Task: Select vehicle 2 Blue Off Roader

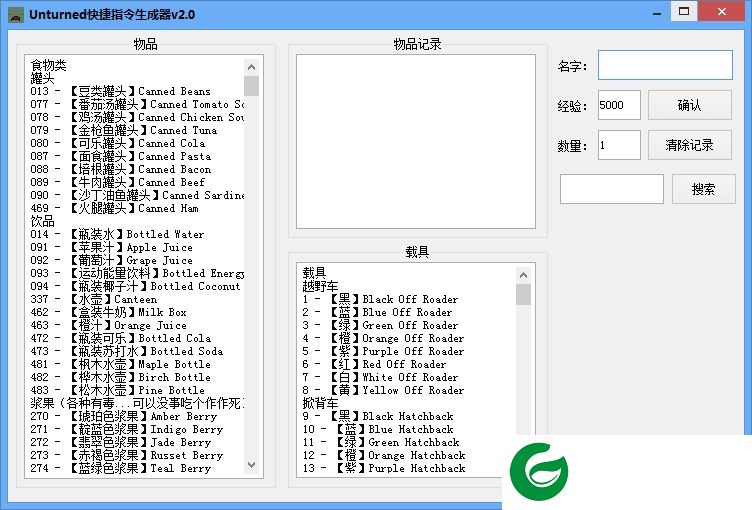Action: pyautogui.click(x=377, y=312)
